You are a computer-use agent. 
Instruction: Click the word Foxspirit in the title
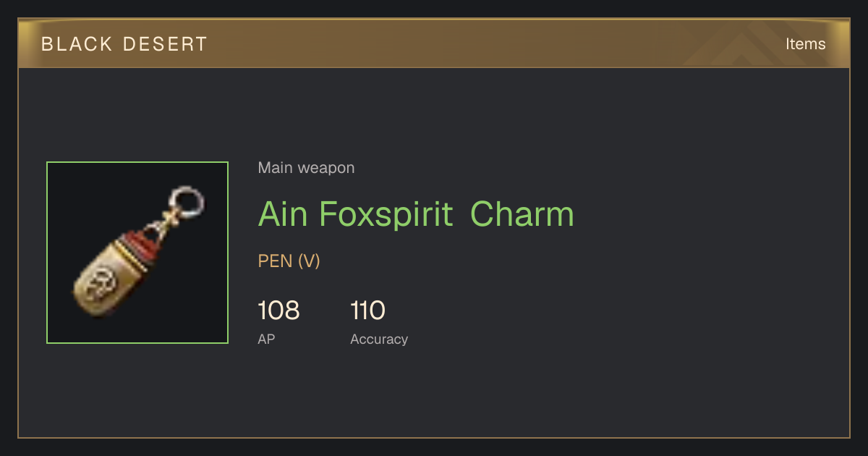pyautogui.click(x=386, y=215)
